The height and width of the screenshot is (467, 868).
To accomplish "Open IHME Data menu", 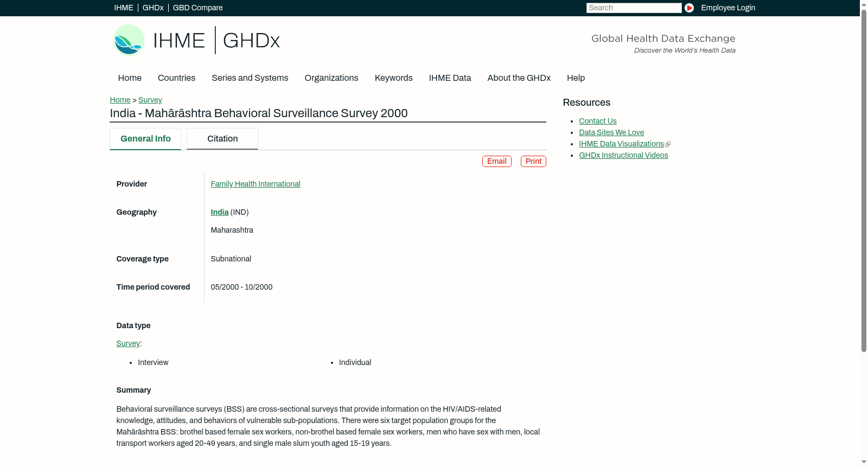I will pyautogui.click(x=450, y=78).
